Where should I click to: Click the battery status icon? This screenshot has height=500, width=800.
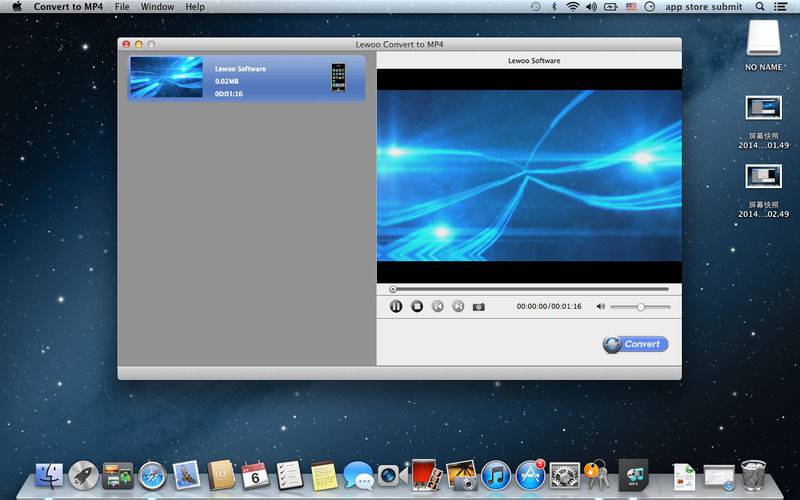(x=611, y=7)
